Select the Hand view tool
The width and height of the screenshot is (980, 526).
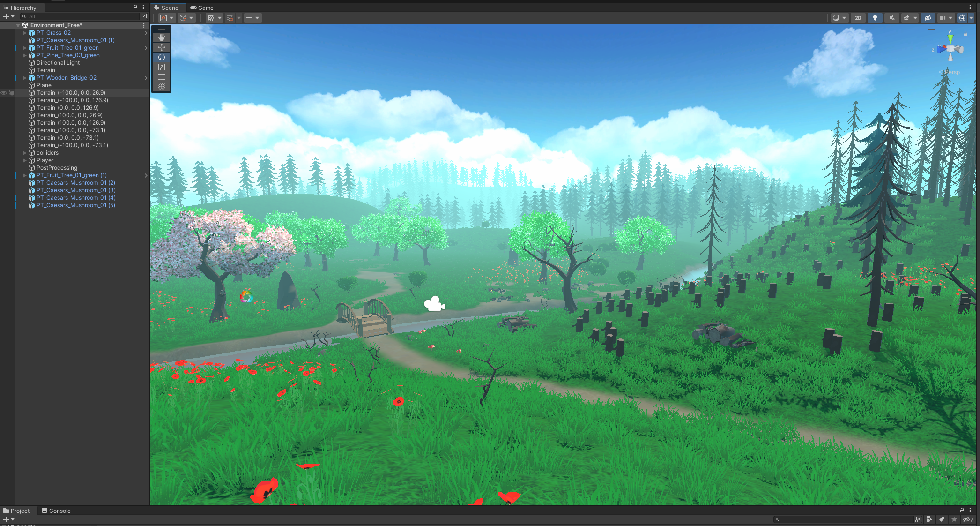pyautogui.click(x=162, y=37)
